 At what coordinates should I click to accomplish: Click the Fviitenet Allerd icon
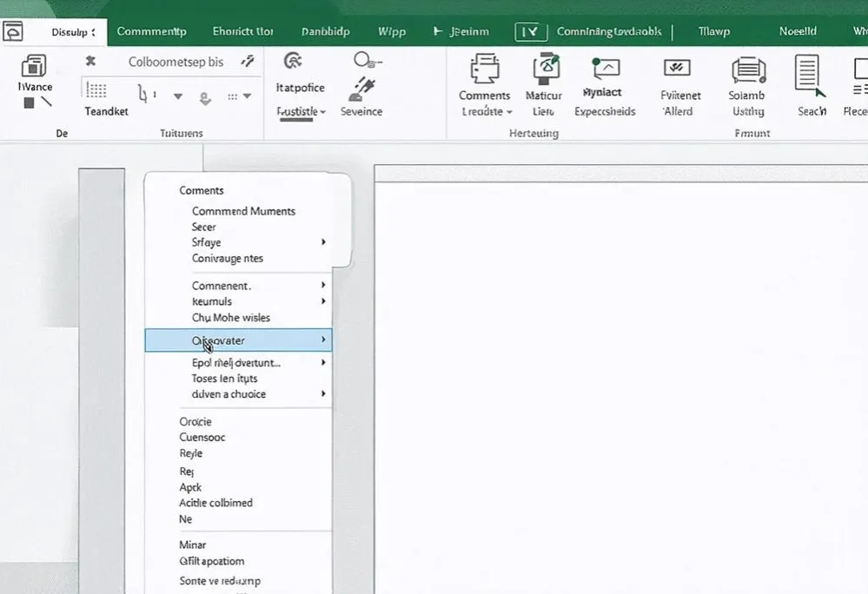point(676,69)
